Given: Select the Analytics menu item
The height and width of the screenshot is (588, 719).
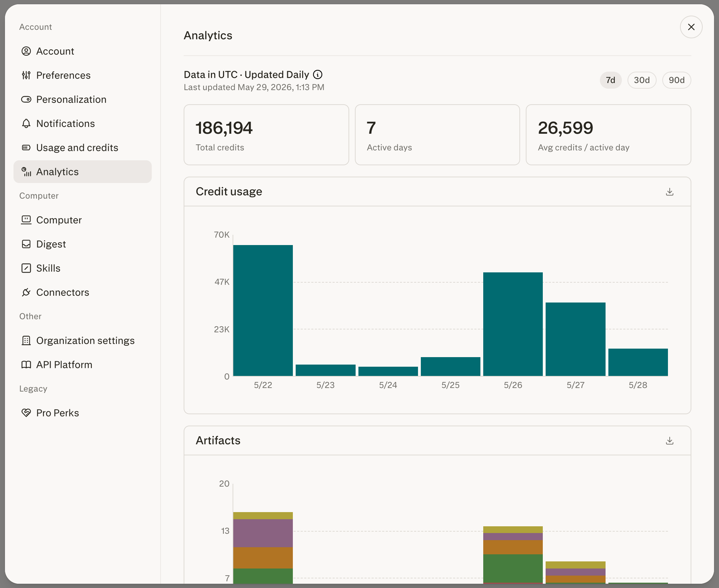Looking at the screenshot, I should pos(83,172).
